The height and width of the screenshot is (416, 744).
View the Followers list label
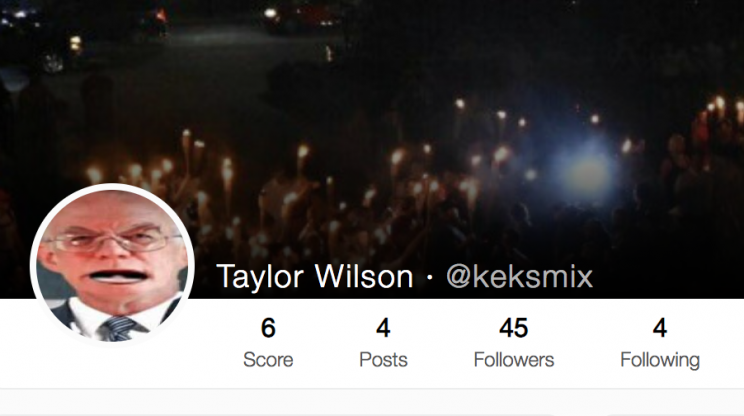514,360
